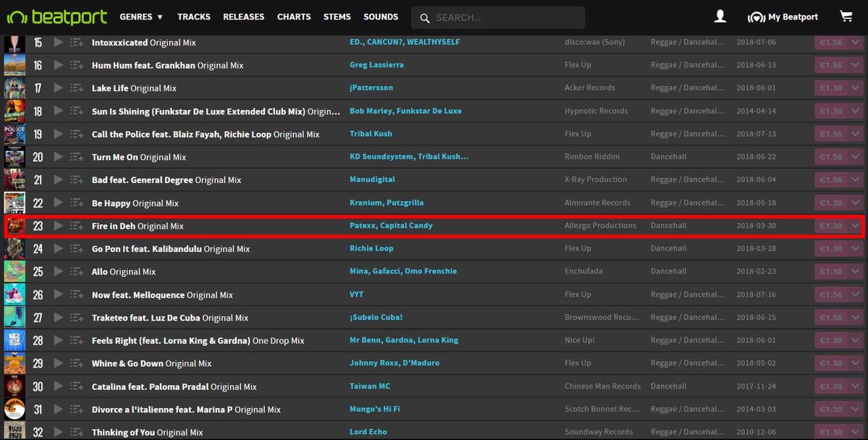Switch to the CHARTS section
This screenshot has width=868, height=440.
point(294,16)
